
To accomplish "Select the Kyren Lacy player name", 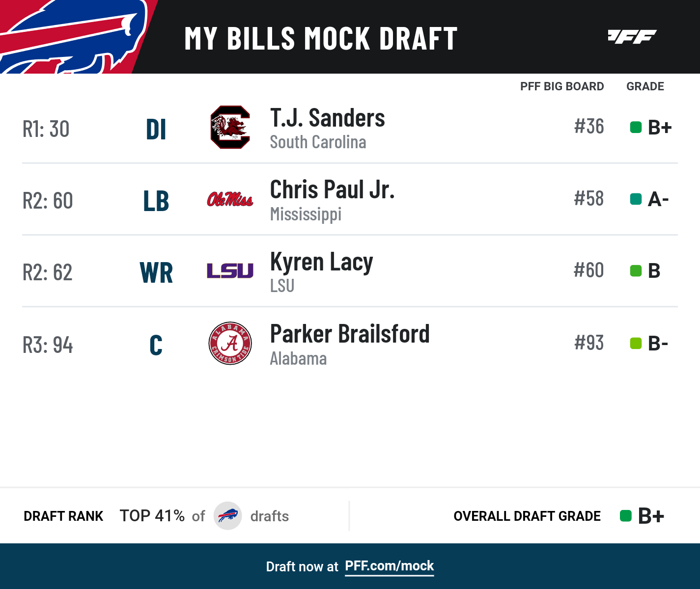I will (x=321, y=262).
